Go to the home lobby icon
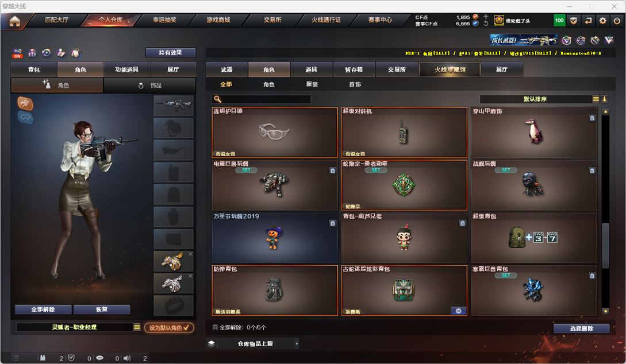Screen dimensions: 626x364 pyautogui.click(x=15, y=21)
